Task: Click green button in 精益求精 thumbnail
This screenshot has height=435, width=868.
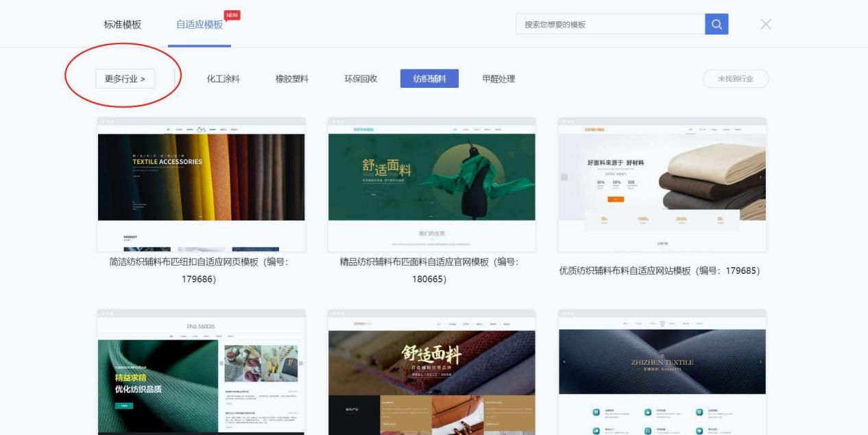Action: pyautogui.click(x=125, y=405)
